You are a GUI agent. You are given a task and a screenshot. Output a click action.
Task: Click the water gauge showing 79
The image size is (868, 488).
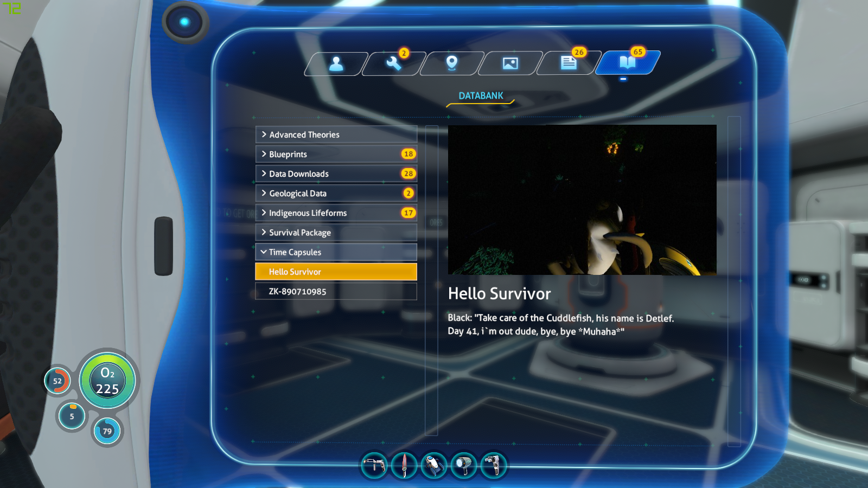point(107,431)
